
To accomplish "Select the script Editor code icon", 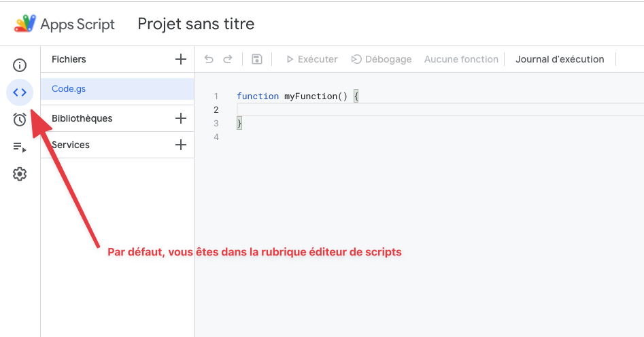I will (x=20, y=92).
